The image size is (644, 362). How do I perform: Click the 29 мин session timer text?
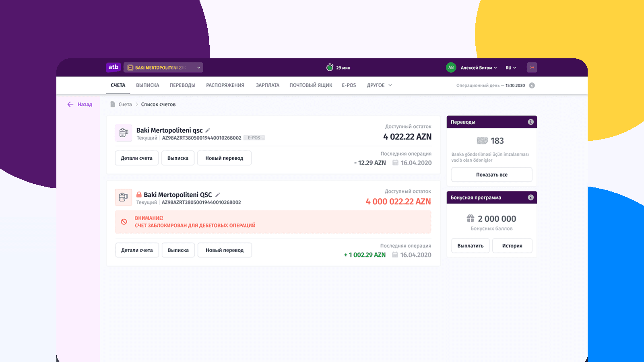tap(343, 68)
